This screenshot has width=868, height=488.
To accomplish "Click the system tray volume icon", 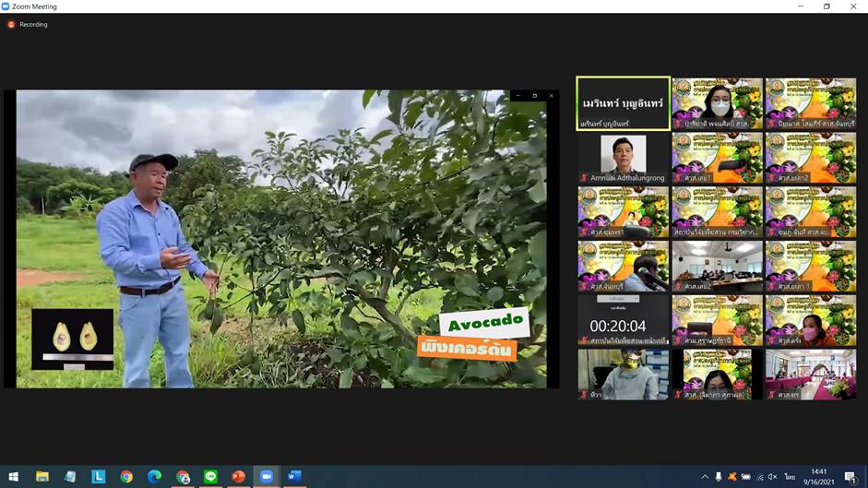I will pyautogui.click(x=772, y=477).
